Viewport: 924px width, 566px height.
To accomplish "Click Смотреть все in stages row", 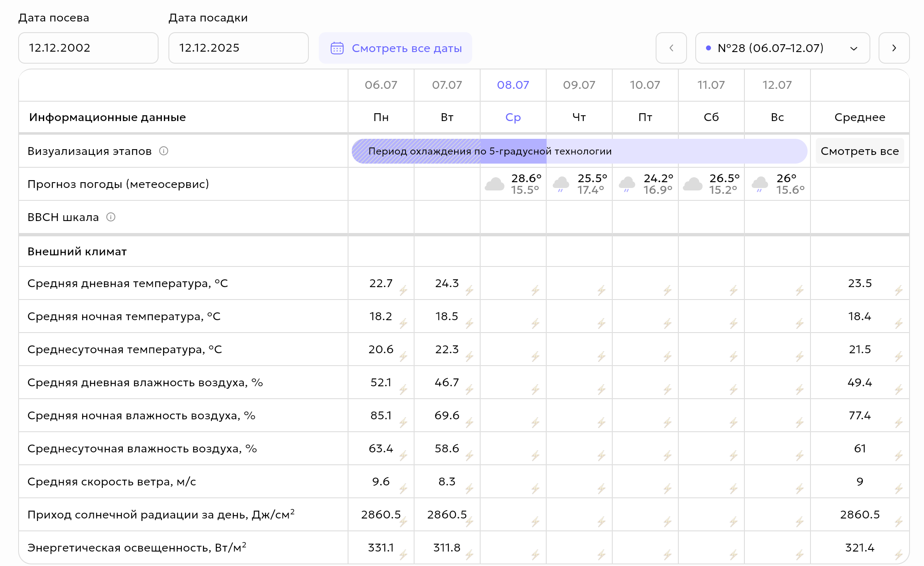I will [x=860, y=151].
